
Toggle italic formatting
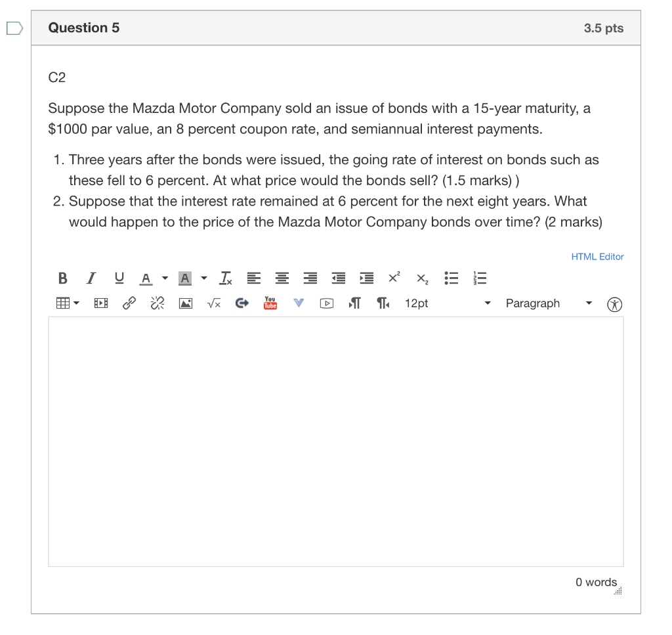pyautogui.click(x=91, y=278)
